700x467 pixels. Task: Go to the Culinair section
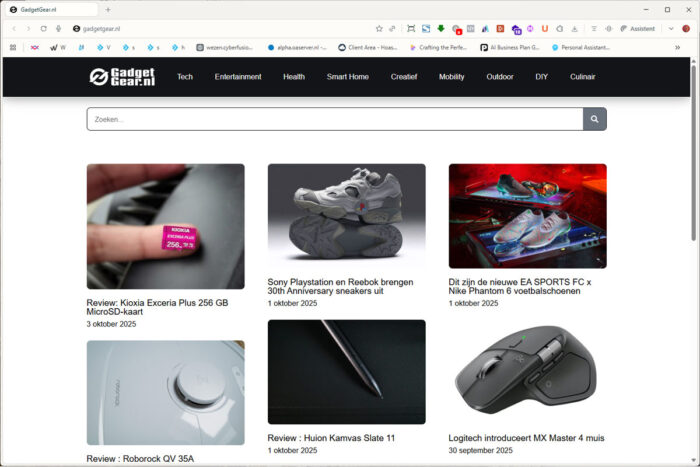point(582,77)
